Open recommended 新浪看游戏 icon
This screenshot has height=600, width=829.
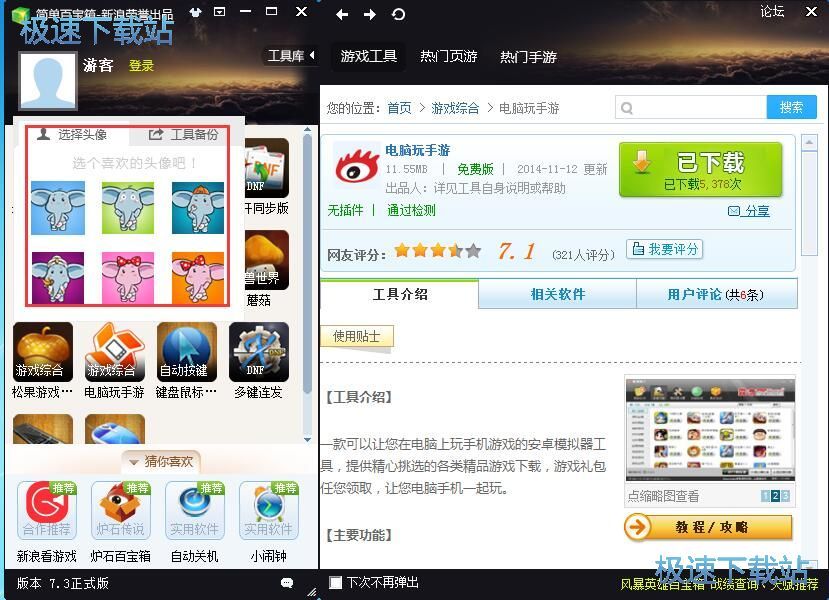pyautogui.click(x=47, y=510)
